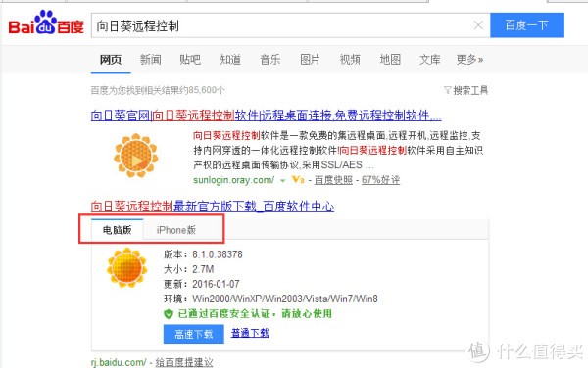The height and width of the screenshot is (368, 588).
Task: Switch to the iPhone版 tab
Action: (176, 230)
